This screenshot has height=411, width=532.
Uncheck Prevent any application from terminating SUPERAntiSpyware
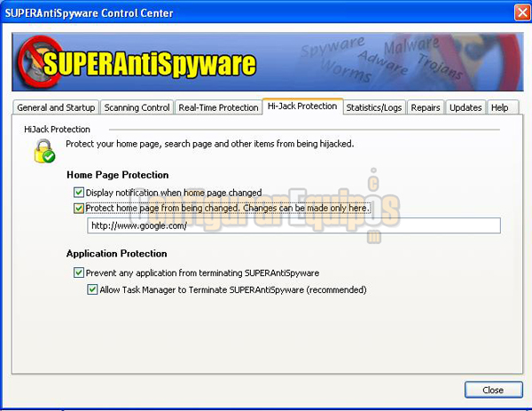click(79, 273)
